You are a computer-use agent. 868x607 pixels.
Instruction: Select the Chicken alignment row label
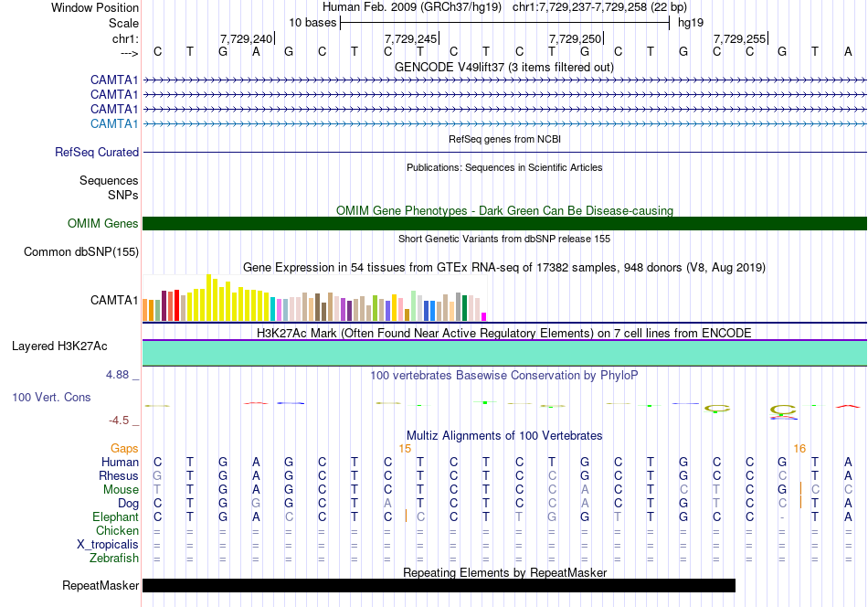point(117,530)
